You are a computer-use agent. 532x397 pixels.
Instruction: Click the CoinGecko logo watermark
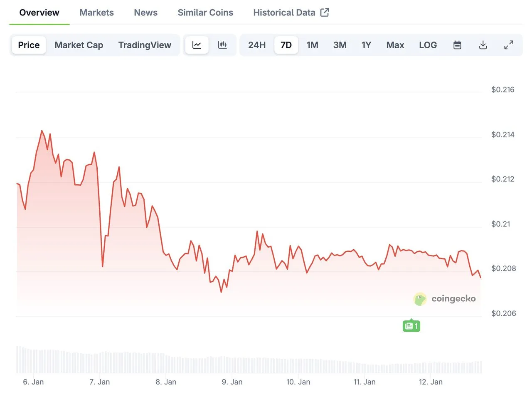tap(445, 299)
